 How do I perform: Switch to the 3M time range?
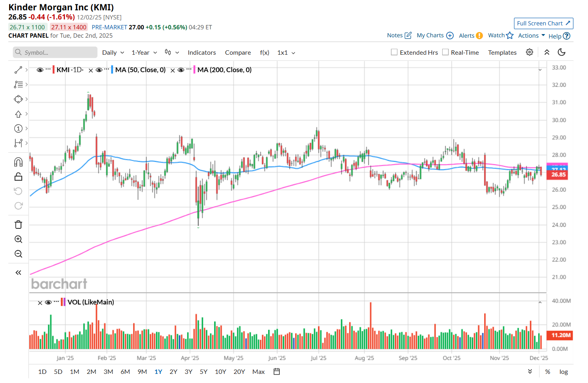[108, 372]
